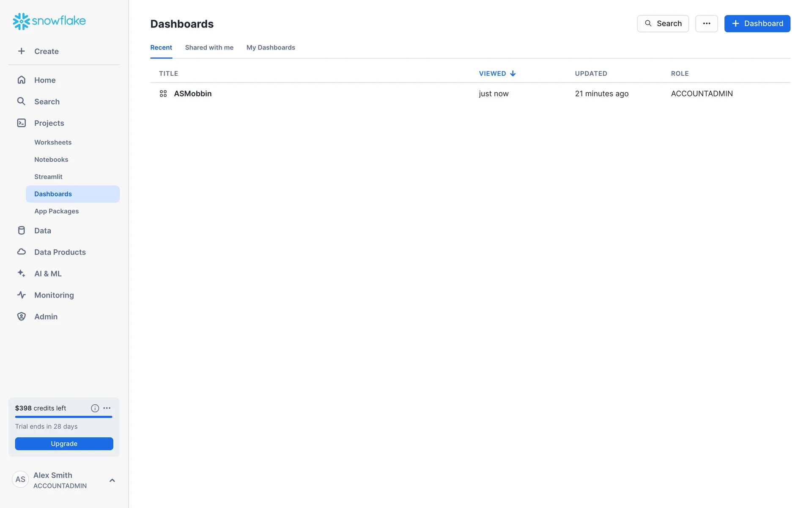This screenshot has height=508, width=812.
Task: Click the sidebar Search magnifier icon
Action: (x=21, y=101)
